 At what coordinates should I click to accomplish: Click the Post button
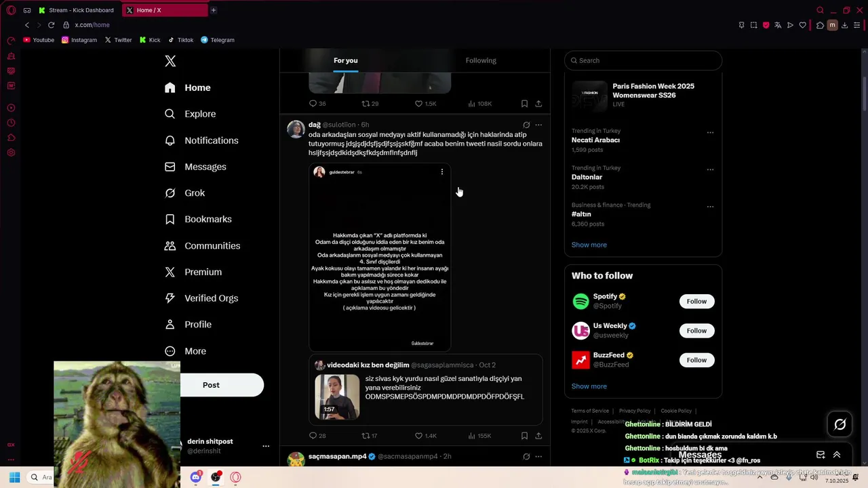pos(212,385)
